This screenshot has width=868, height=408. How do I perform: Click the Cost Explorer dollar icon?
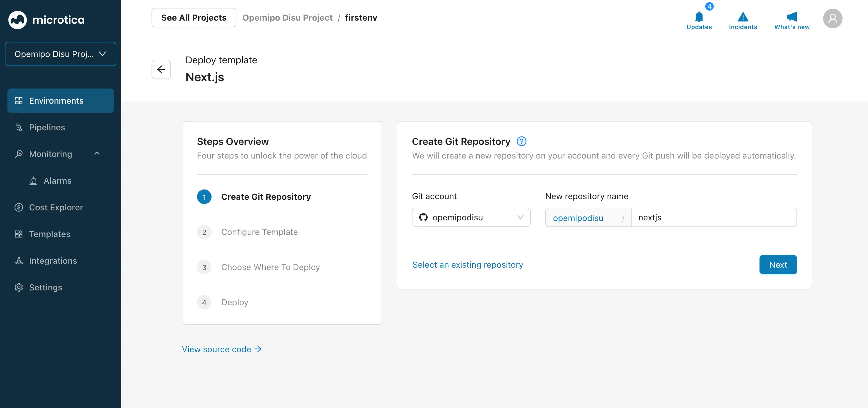pos(19,207)
